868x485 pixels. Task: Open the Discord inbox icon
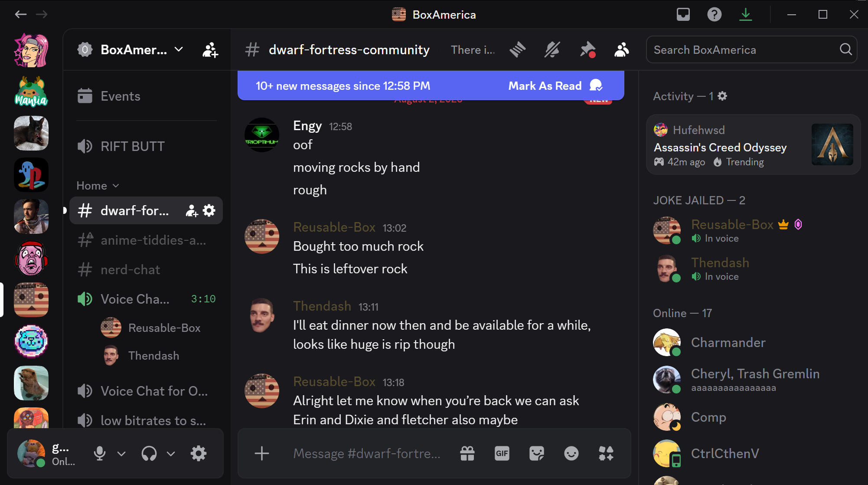pos(683,14)
